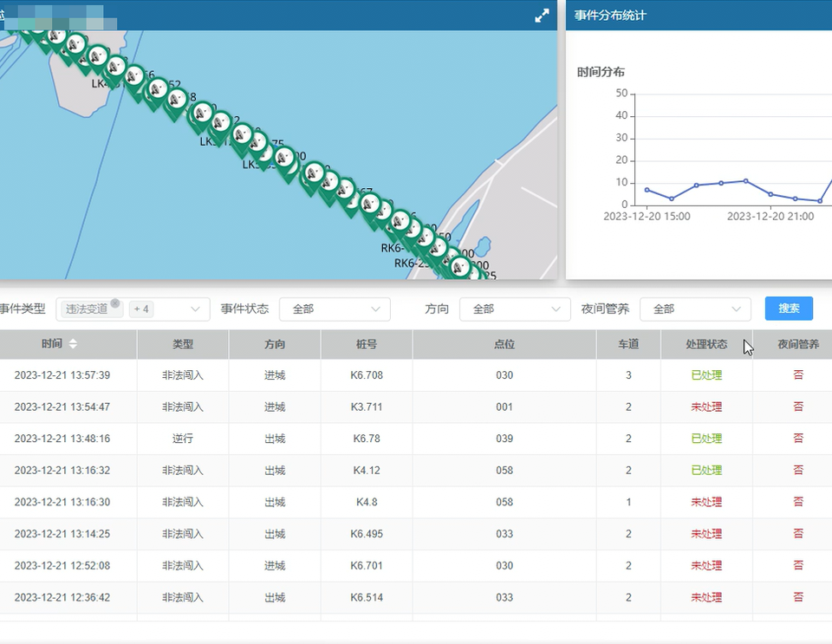Remove the 违法变道 filter tag
The image size is (832, 644).
click(x=115, y=302)
